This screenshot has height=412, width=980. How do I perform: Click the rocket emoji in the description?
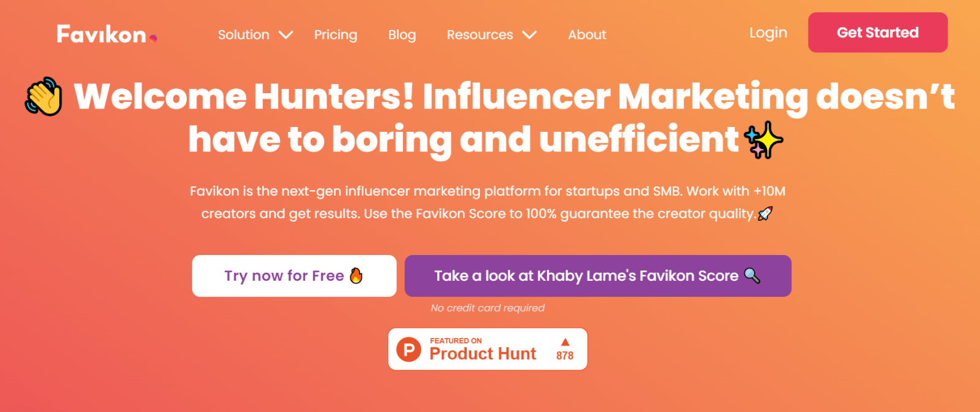point(765,214)
